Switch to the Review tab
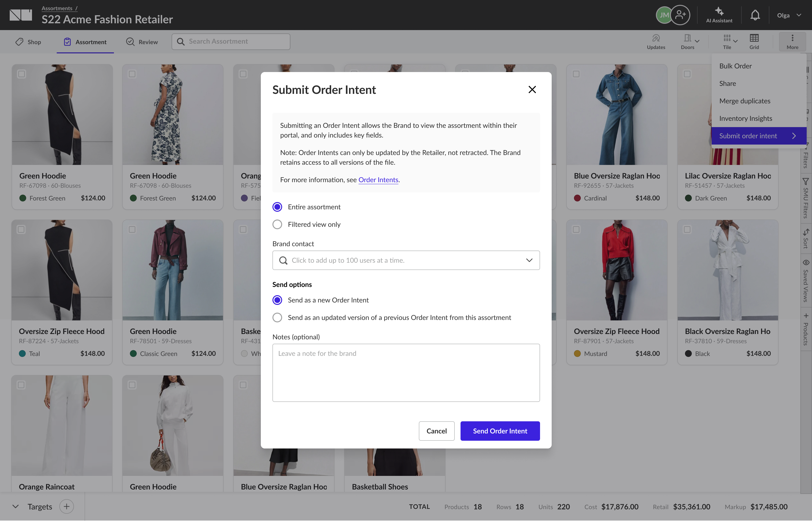This screenshot has width=812, height=521. 142,42
